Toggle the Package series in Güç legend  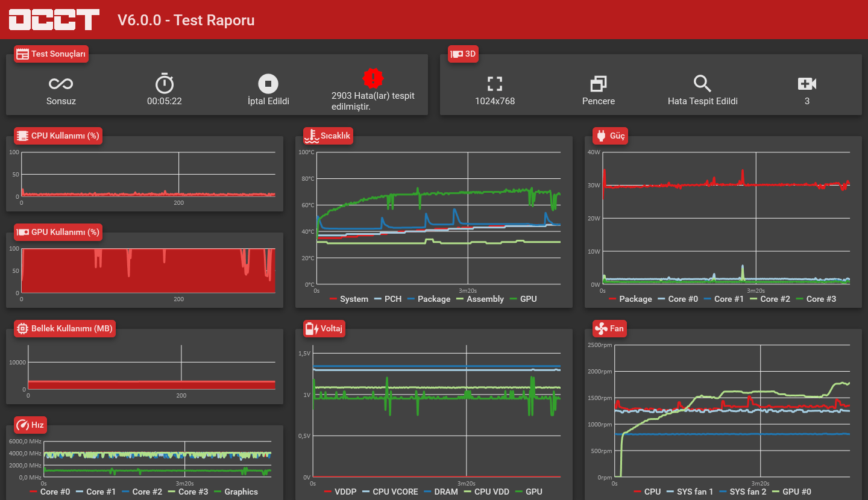631,299
